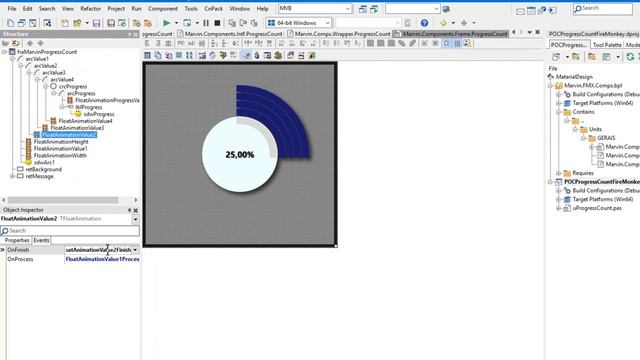
Task: Collapse the arcValue4 tree node
Action: [37, 80]
